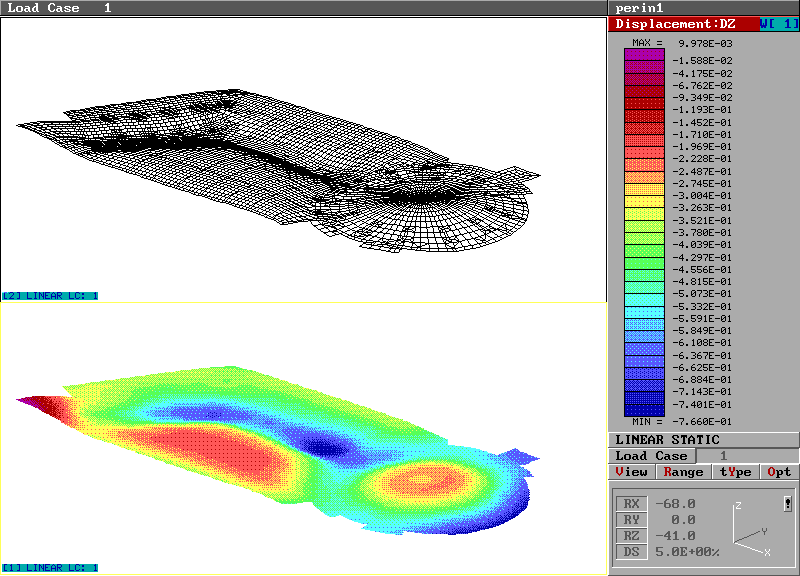This screenshot has width=800, height=576.
Task: Click the RY rotation button
Action: (629, 520)
